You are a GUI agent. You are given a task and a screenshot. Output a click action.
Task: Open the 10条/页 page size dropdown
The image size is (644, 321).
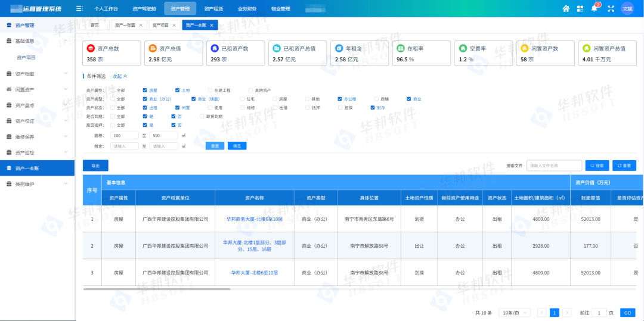pos(515,313)
